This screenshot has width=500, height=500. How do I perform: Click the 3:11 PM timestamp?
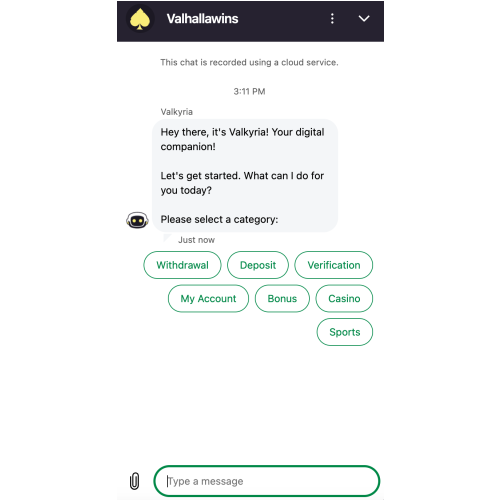[x=249, y=91]
